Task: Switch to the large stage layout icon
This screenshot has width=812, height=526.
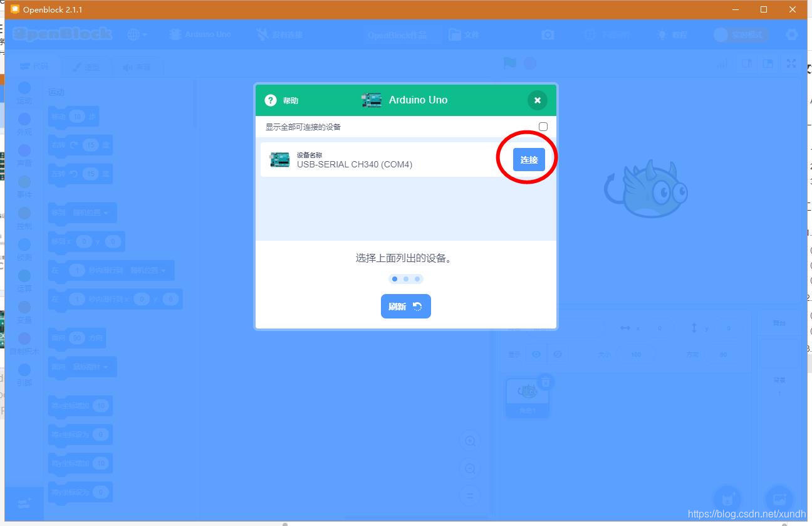Action: click(767, 63)
